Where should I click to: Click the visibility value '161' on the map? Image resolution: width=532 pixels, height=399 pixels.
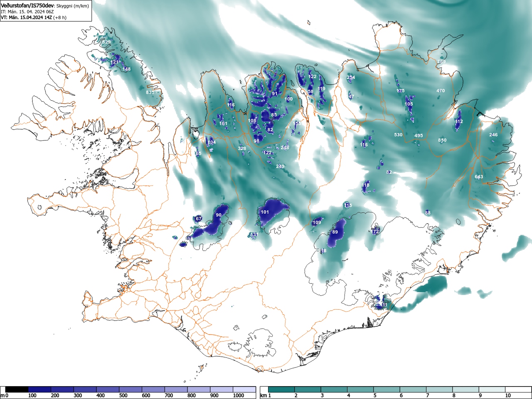pyautogui.click(x=223, y=123)
